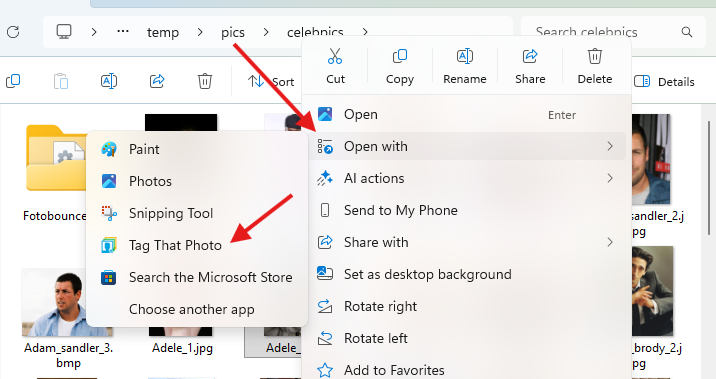
Task: Click the pics breadcrumb segment
Action: (233, 32)
